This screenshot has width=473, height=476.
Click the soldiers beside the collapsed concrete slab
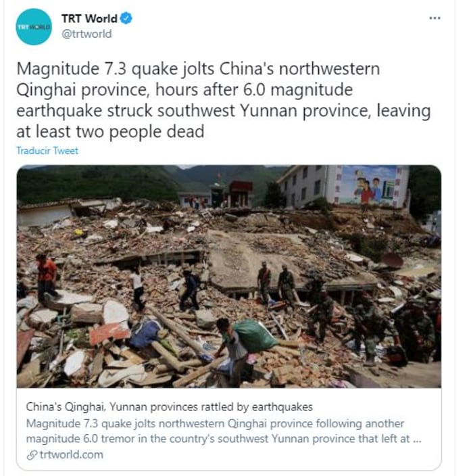[276, 283]
